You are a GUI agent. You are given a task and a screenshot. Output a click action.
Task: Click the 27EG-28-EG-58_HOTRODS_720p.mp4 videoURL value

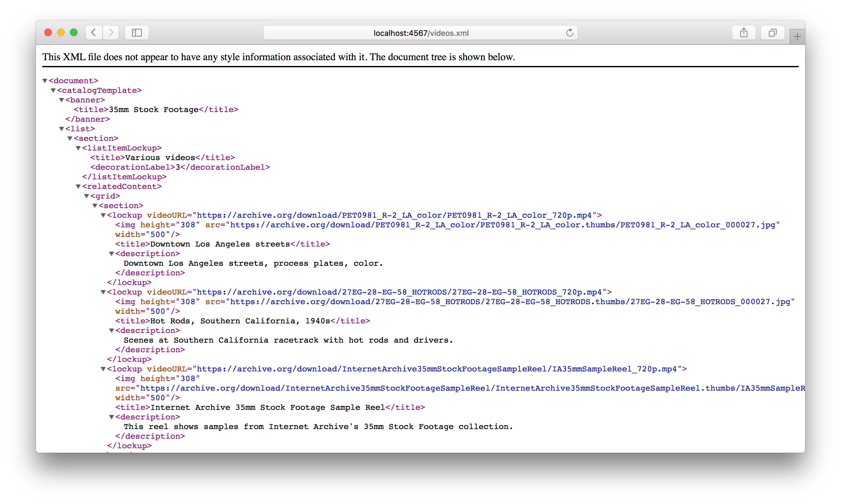click(x=399, y=292)
